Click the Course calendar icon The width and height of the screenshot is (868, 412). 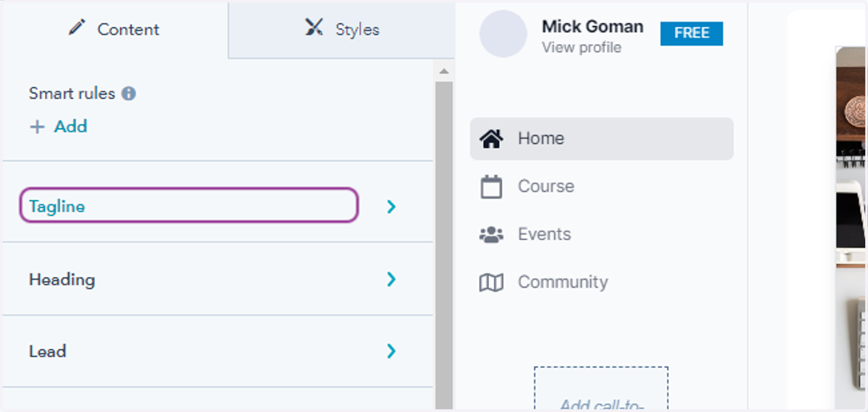click(491, 186)
